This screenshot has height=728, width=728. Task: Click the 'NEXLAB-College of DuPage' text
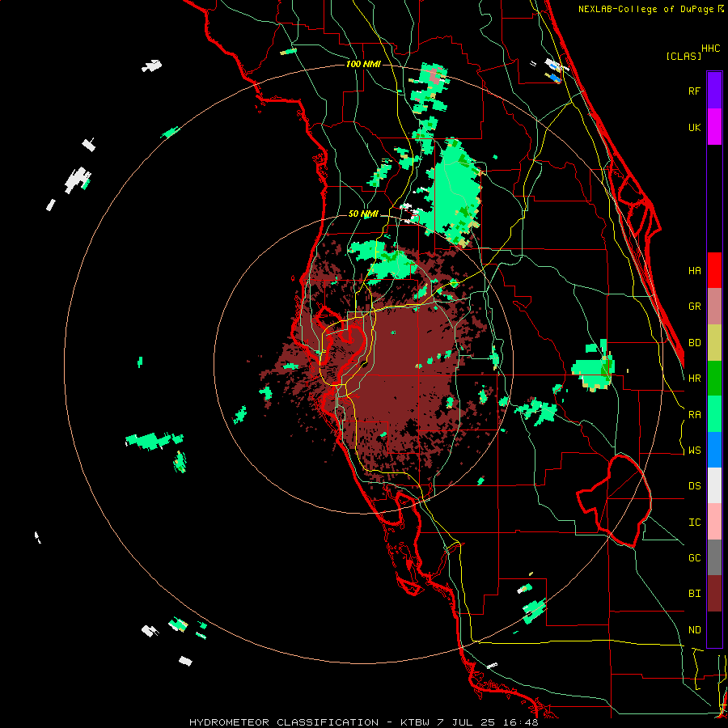point(645,9)
